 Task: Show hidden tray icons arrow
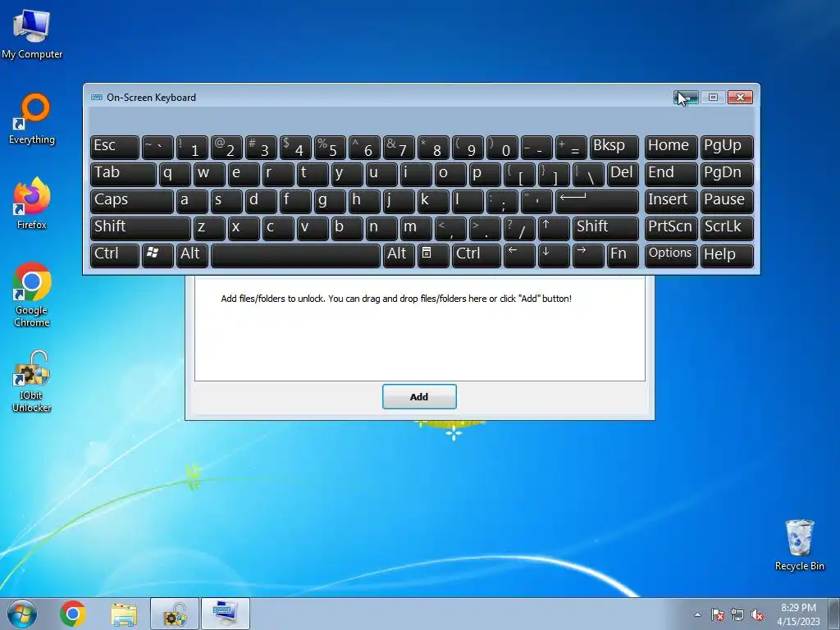point(697,615)
